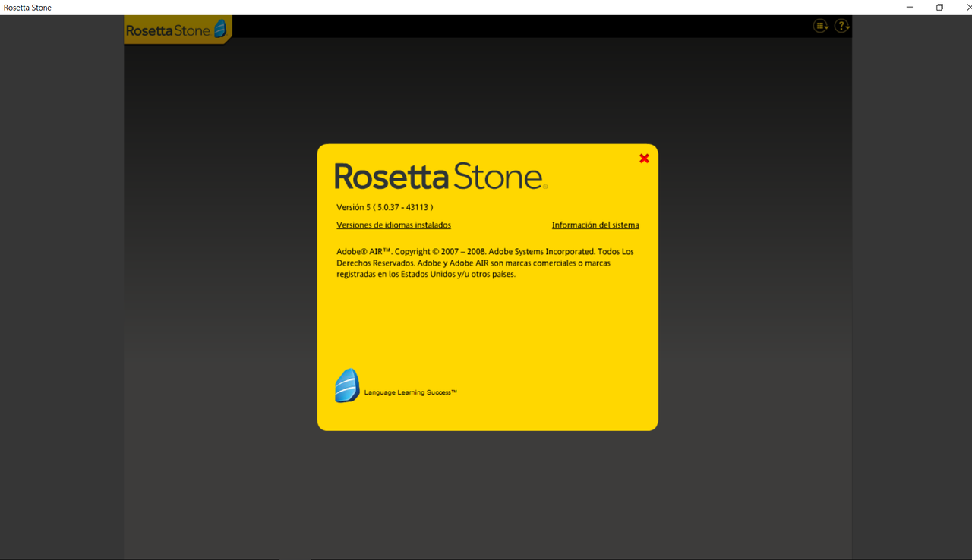Open the preferences list menu icon
This screenshot has height=560, width=972.
pos(821,26)
